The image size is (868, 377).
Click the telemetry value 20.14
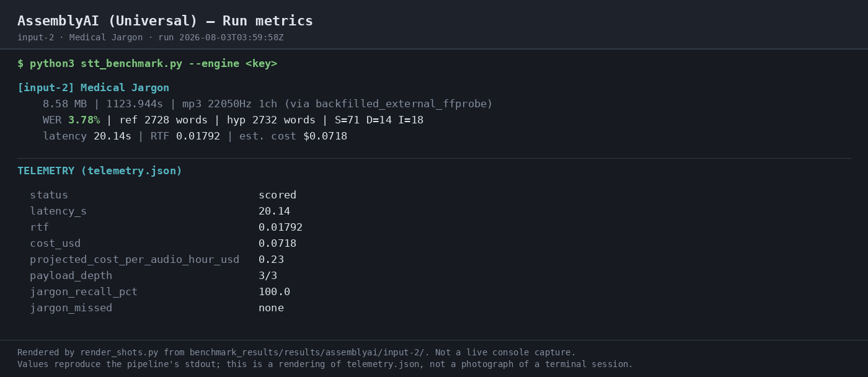(x=274, y=211)
